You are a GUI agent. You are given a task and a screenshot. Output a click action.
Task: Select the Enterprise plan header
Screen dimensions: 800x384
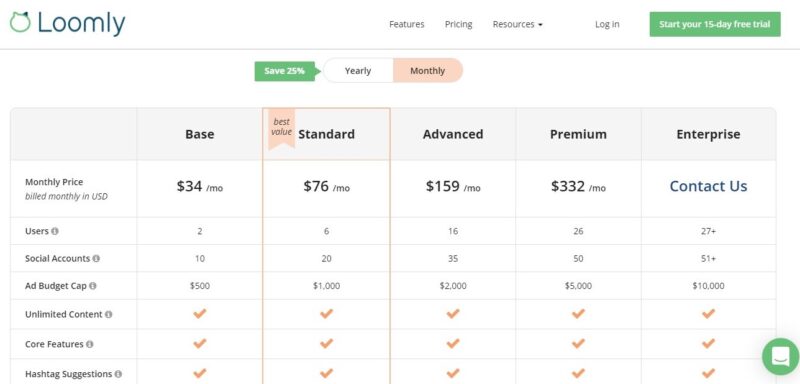click(708, 134)
